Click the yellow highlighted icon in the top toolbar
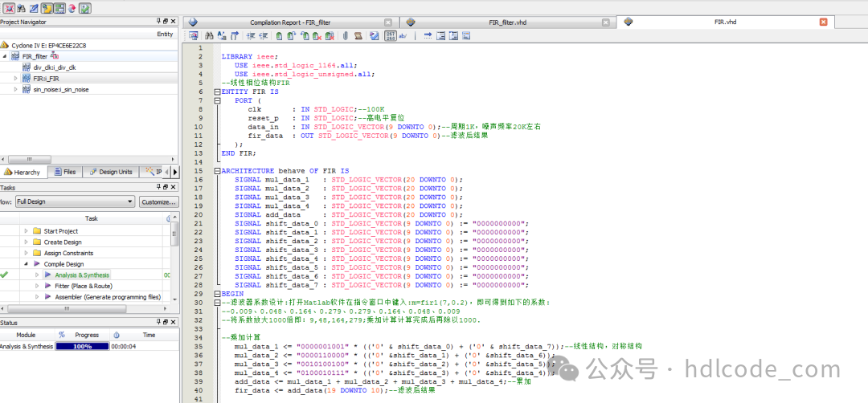Viewport: 868px width, 403px height. pyautogui.click(x=47, y=8)
